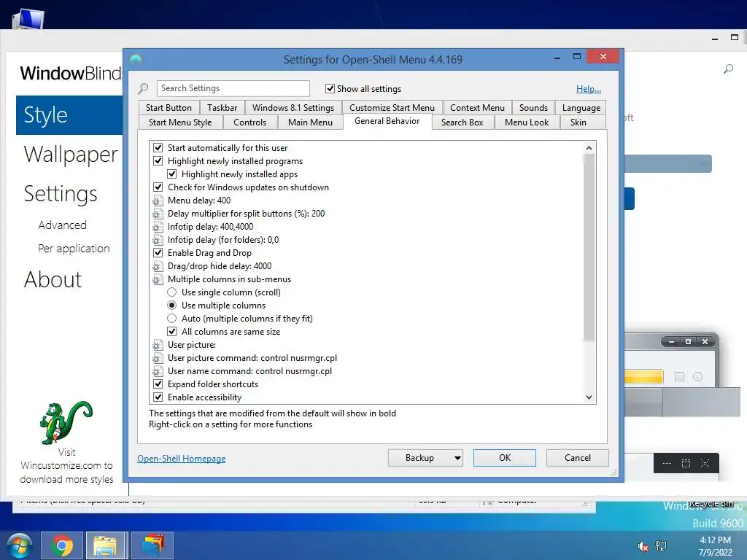Switch to the Context Menu tab
747x560 pixels.
click(477, 108)
